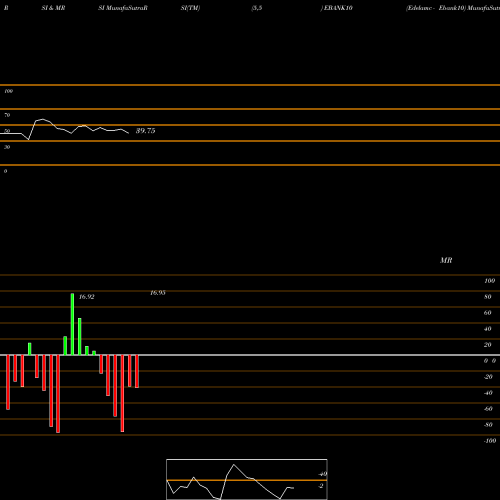Screen dimensions: 500x500
Task: Click the 60 label on MR axis
Action: tap(487, 313)
